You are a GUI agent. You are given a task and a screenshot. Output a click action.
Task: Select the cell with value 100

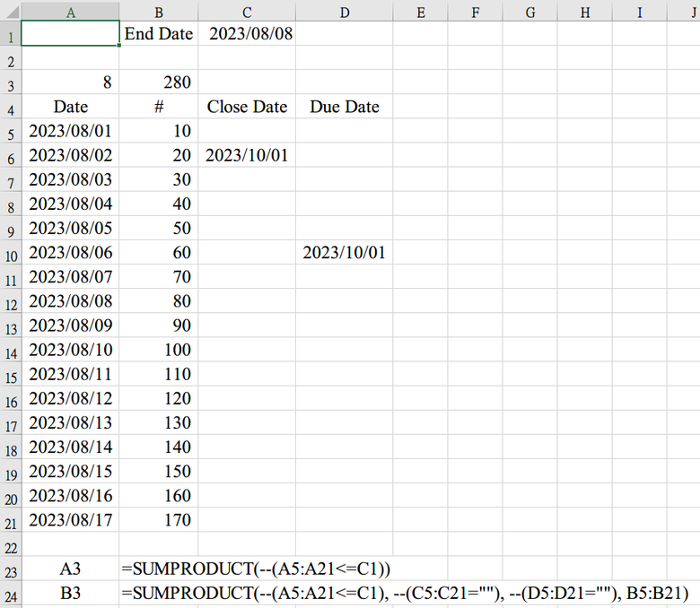[x=159, y=350]
